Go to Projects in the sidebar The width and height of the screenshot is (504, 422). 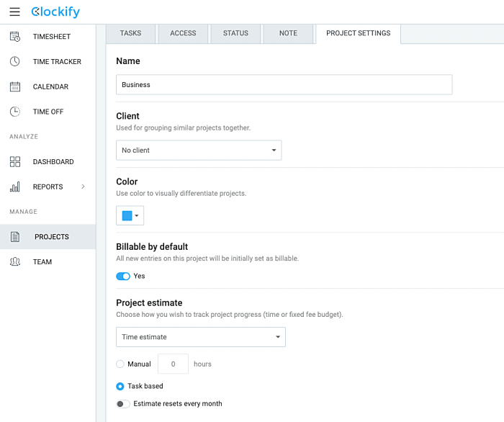[x=51, y=237]
